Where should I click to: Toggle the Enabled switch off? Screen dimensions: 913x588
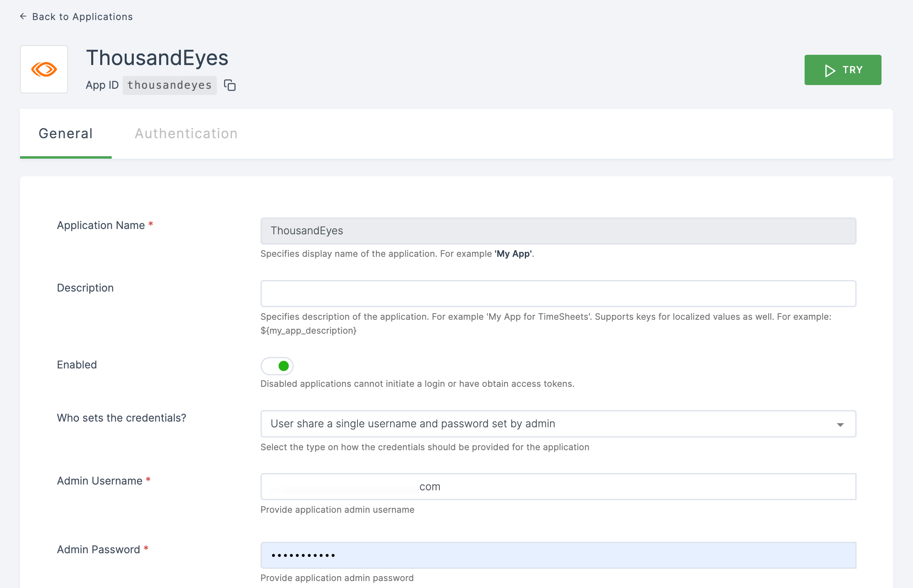[x=277, y=366]
